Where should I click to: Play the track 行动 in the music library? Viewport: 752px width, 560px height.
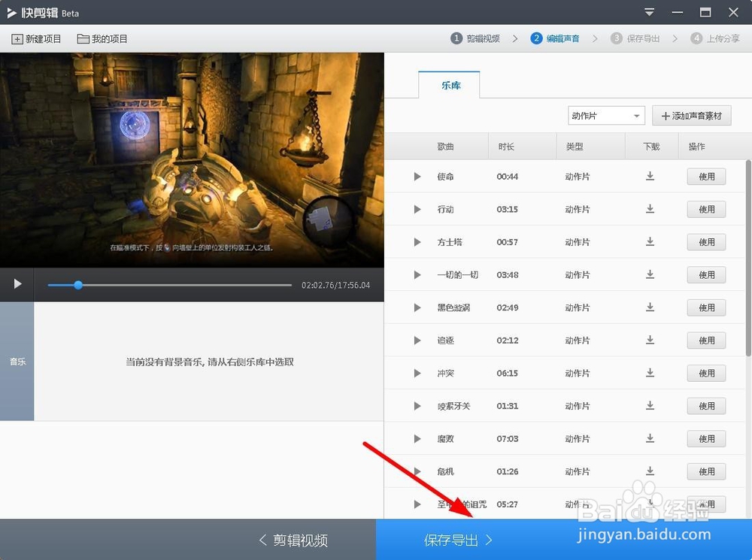coord(417,209)
